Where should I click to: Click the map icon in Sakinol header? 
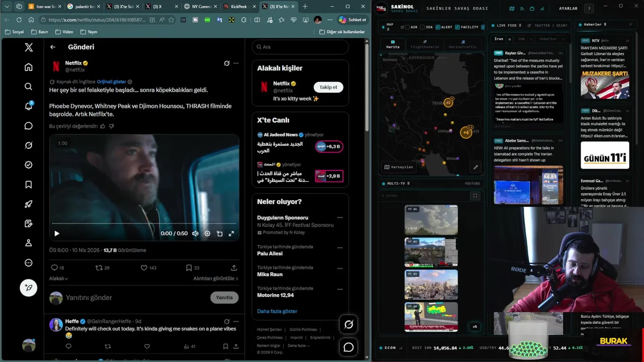click(x=512, y=9)
